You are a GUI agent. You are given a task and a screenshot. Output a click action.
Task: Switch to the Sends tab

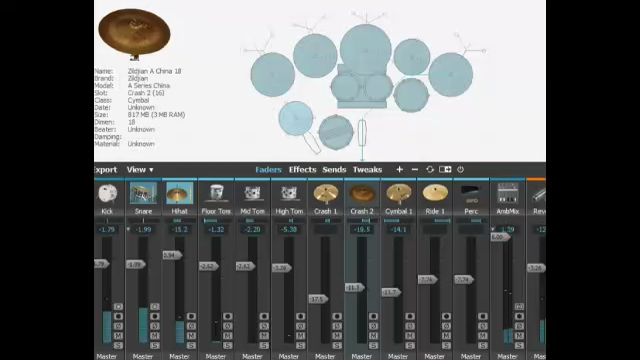334,169
